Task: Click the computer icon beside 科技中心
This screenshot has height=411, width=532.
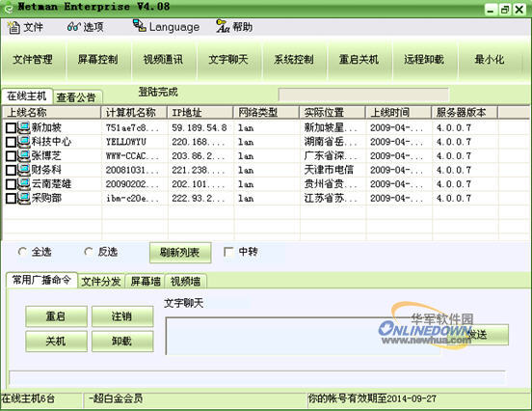Action: pos(24,142)
